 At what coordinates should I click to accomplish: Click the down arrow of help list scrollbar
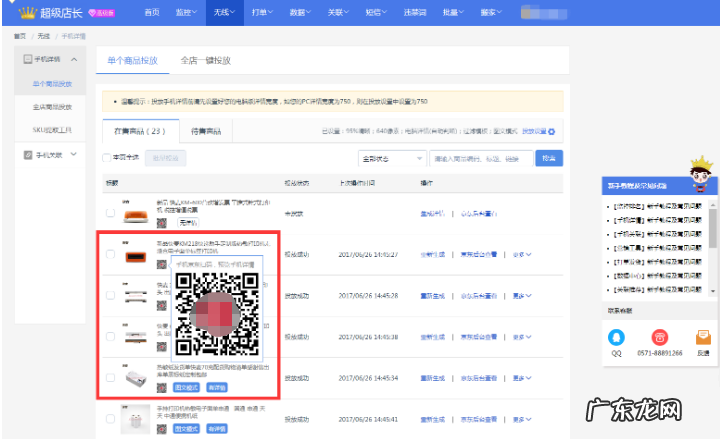click(x=713, y=291)
